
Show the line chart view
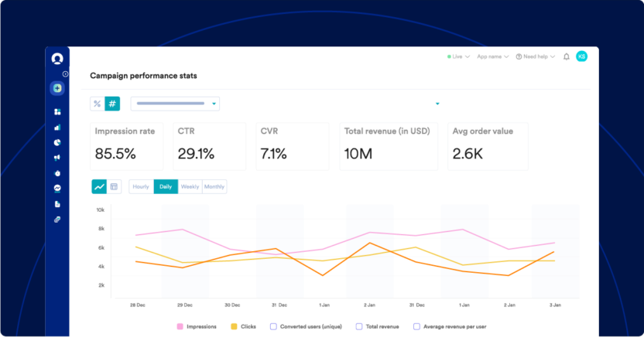click(99, 186)
